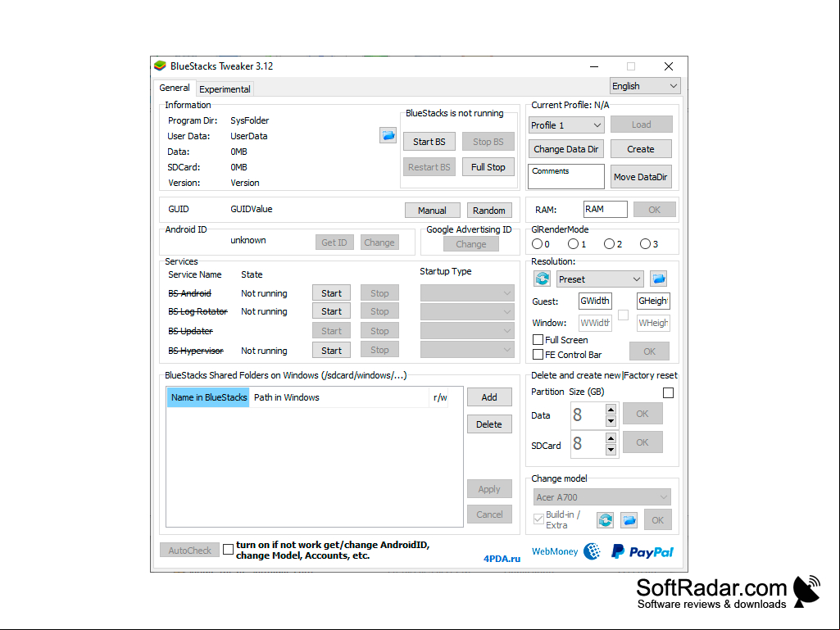Click the Get ID button
The width and height of the screenshot is (840, 630).
click(334, 242)
